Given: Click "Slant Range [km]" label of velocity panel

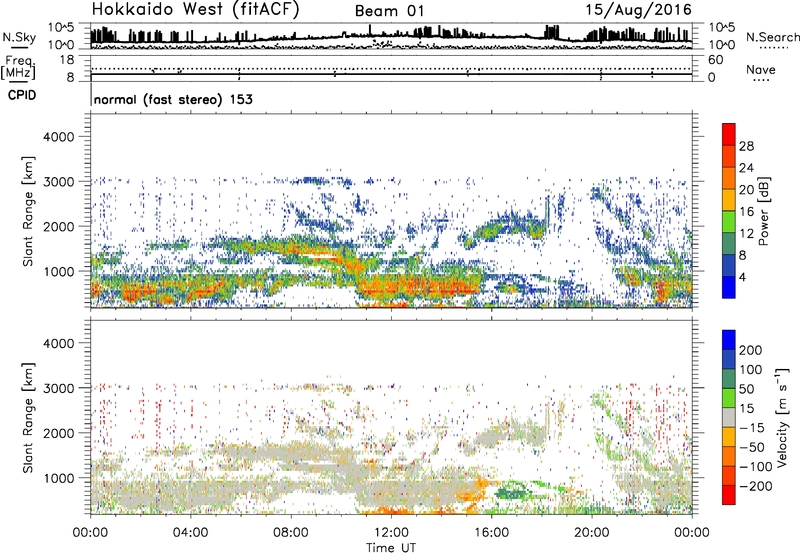Looking at the screenshot, I should 28,418.
